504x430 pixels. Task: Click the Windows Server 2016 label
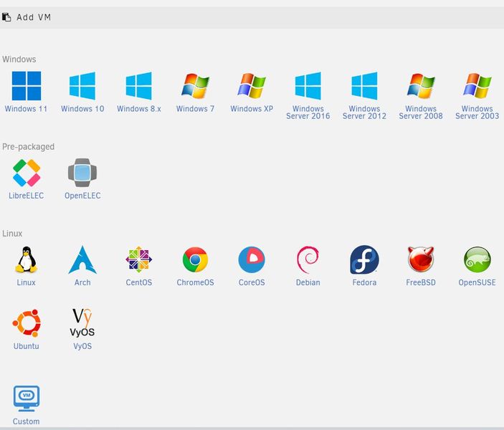[x=308, y=113]
